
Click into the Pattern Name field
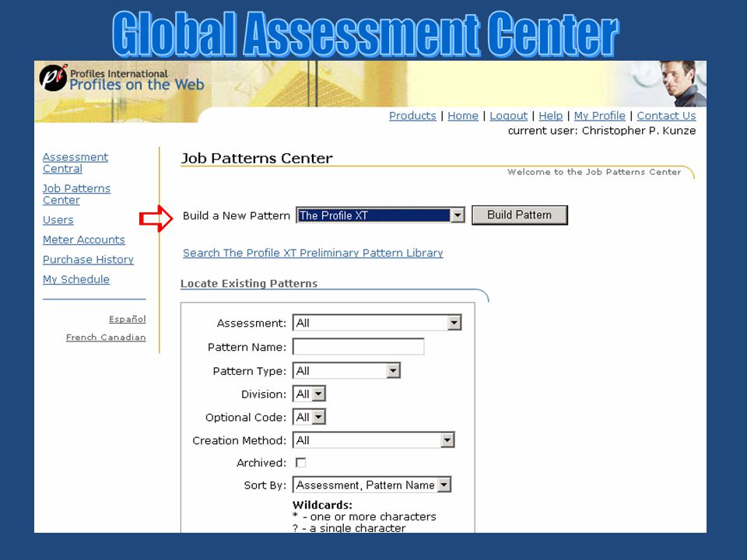pyautogui.click(x=358, y=347)
